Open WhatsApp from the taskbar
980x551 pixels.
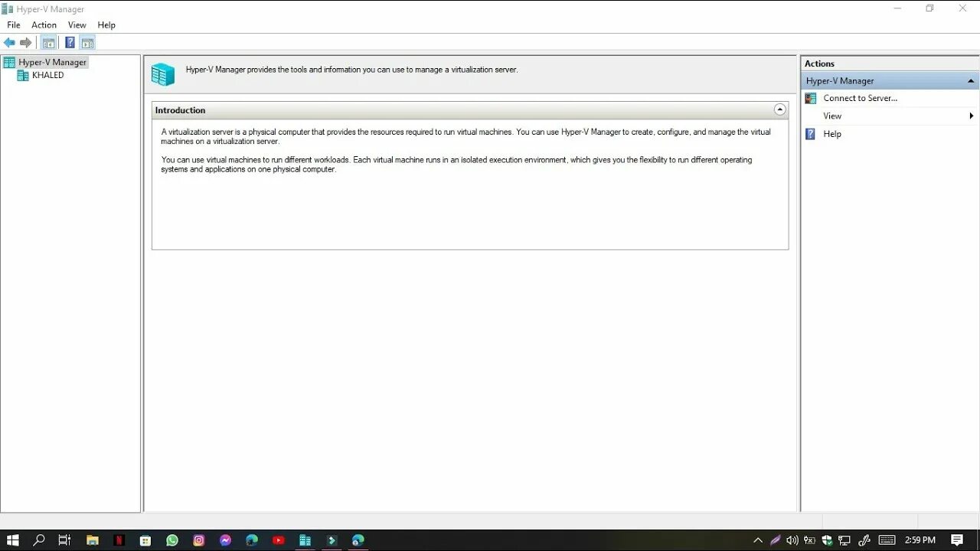point(172,540)
